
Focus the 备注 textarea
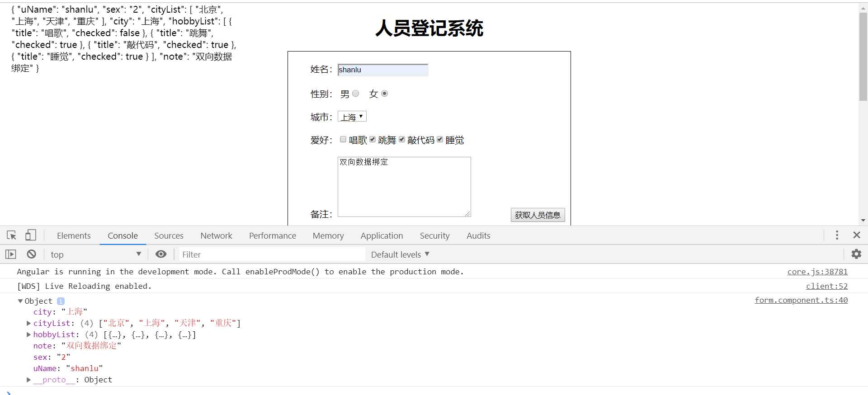coord(404,187)
